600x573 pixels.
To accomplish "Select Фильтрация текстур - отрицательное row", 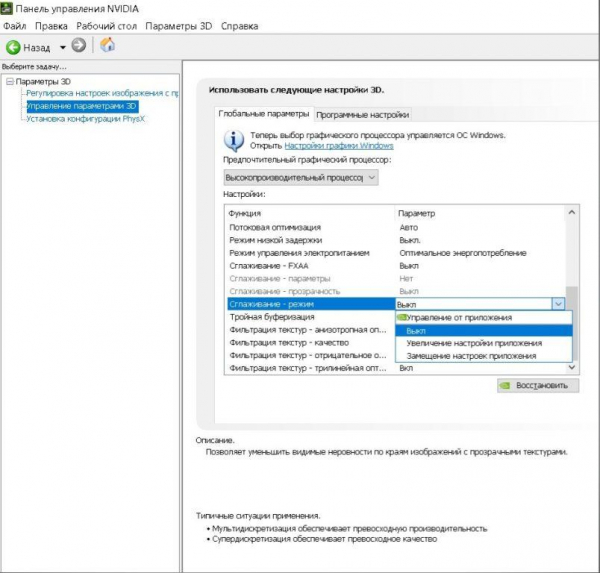I will click(x=311, y=355).
